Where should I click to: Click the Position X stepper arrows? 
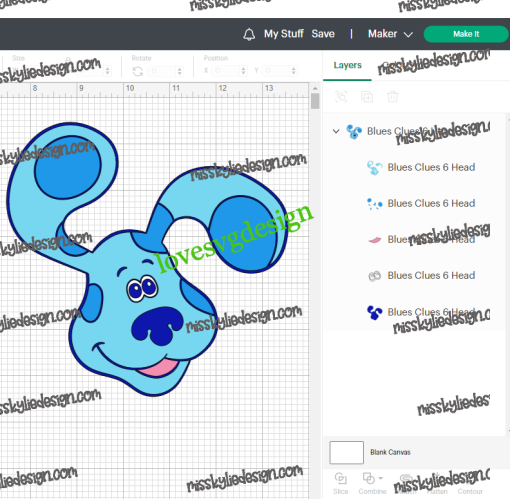pos(243,71)
